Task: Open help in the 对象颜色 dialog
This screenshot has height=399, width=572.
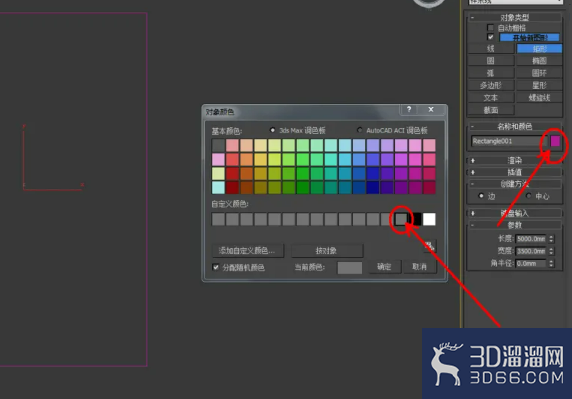Action: (409, 109)
